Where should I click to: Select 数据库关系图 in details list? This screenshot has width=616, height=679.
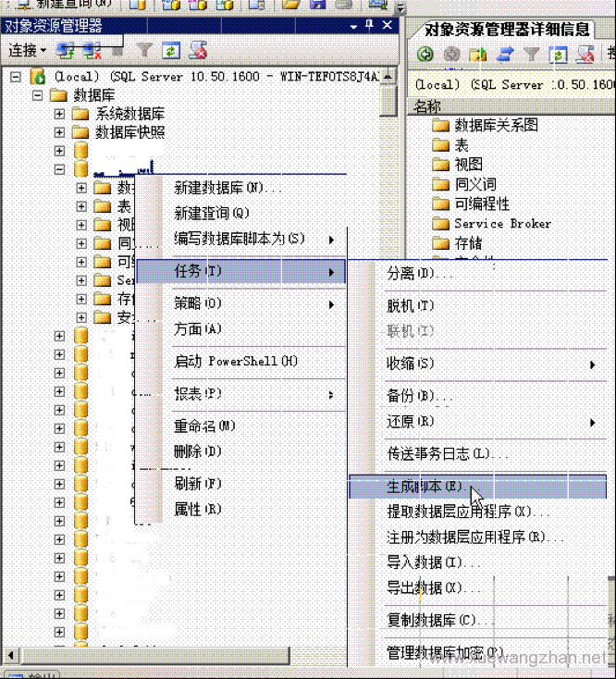tap(496, 125)
